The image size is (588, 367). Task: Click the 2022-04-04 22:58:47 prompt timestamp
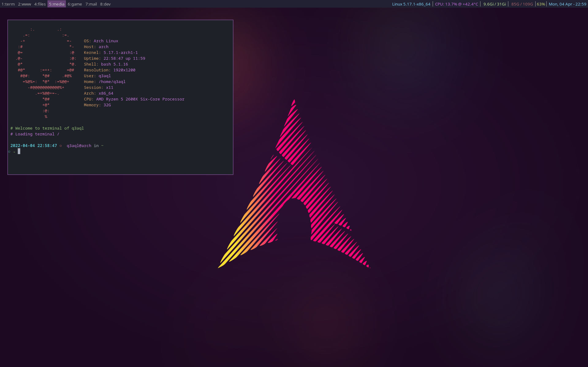[x=34, y=146]
